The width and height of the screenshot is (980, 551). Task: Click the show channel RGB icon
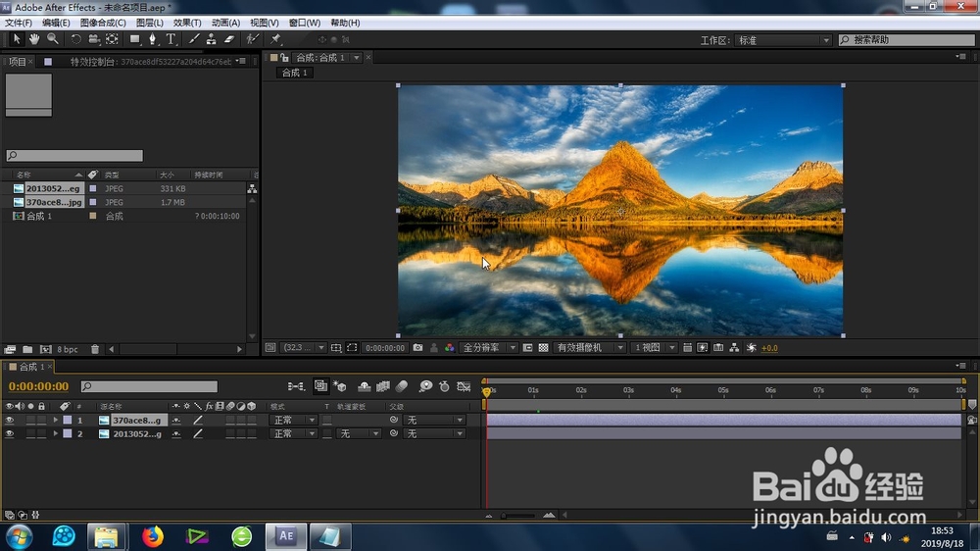(450, 348)
